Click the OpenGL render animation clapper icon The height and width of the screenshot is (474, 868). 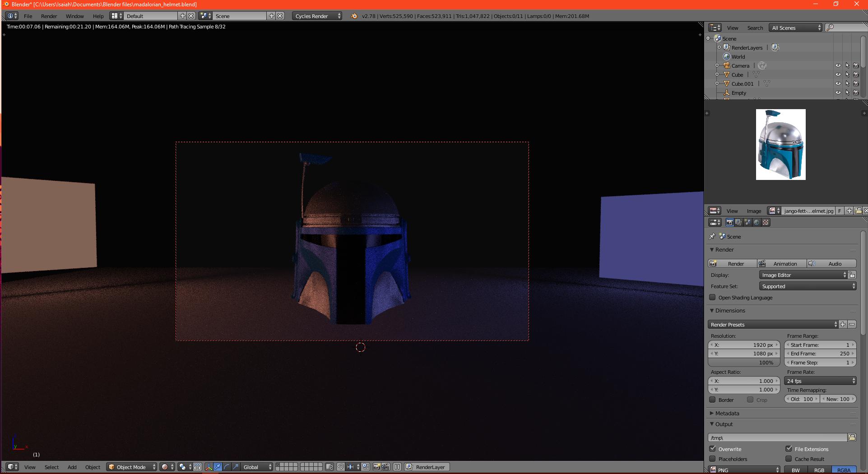pos(385,467)
